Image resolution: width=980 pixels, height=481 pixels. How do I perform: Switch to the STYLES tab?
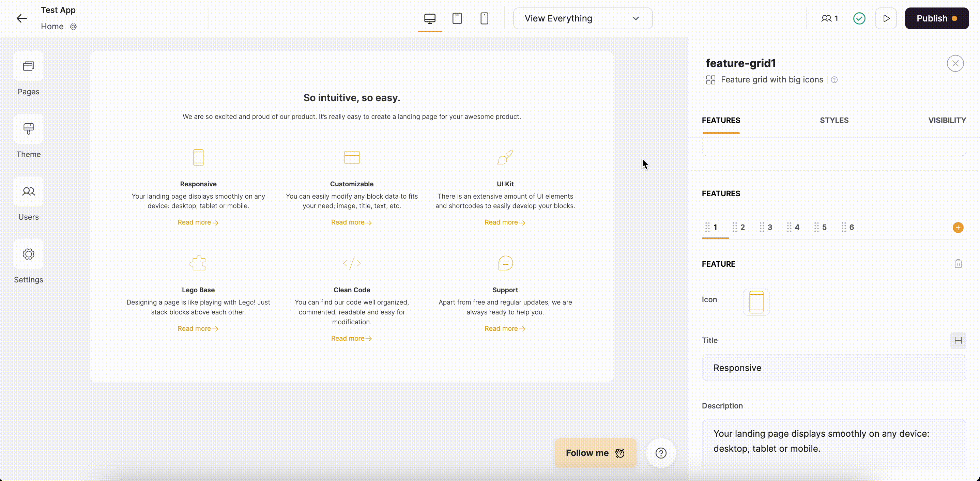[x=834, y=120]
